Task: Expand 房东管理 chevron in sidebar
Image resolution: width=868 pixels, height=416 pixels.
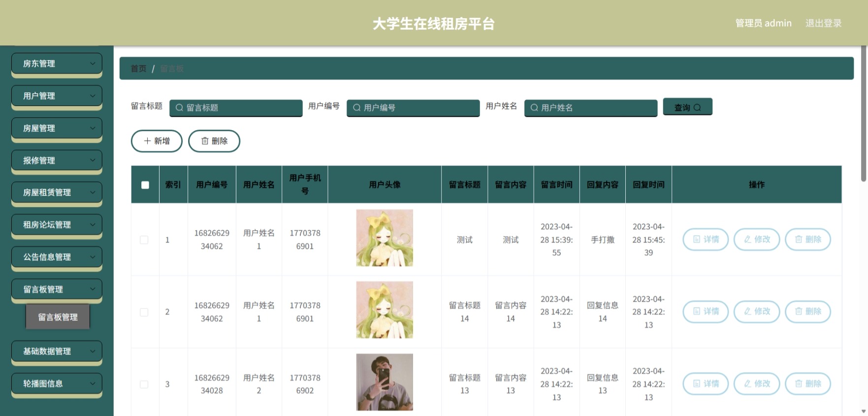Action: 93,63
